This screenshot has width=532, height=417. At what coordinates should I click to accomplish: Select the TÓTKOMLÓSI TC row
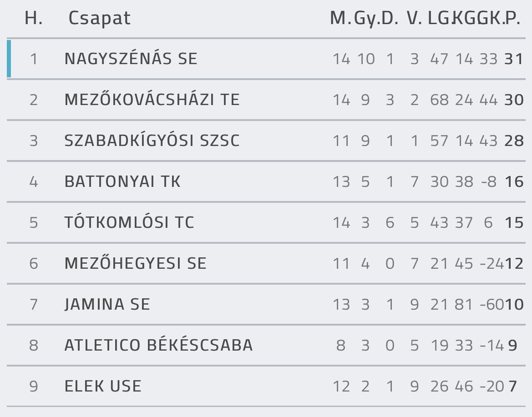tap(266, 222)
